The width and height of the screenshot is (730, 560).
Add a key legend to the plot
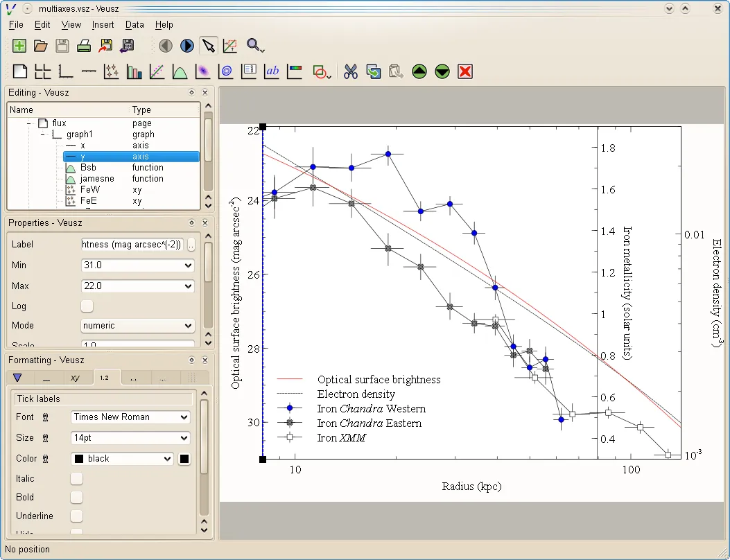pyautogui.click(x=249, y=71)
